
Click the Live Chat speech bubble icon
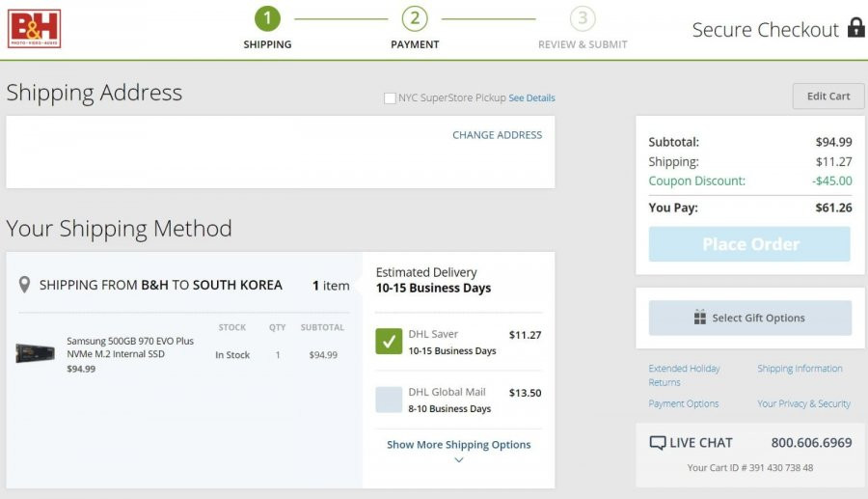(657, 443)
